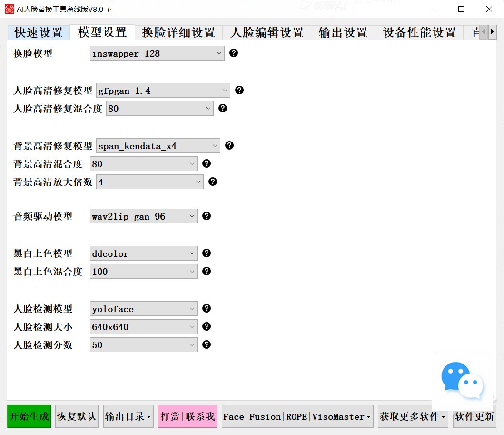This screenshot has height=435, width=504.
Task: Open the wav2lip_gan_96 audio model dropdown
Action: click(144, 216)
